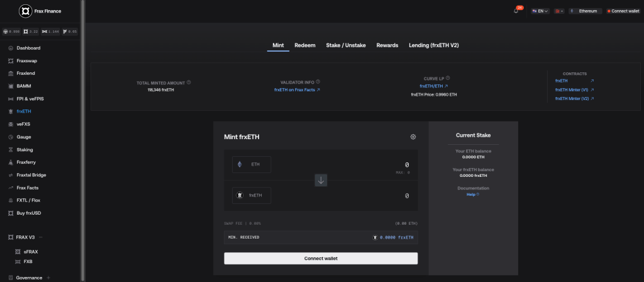Open the frxETH on Frax Facts link
This screenshot has width=644, height=282.
[297, 90]
